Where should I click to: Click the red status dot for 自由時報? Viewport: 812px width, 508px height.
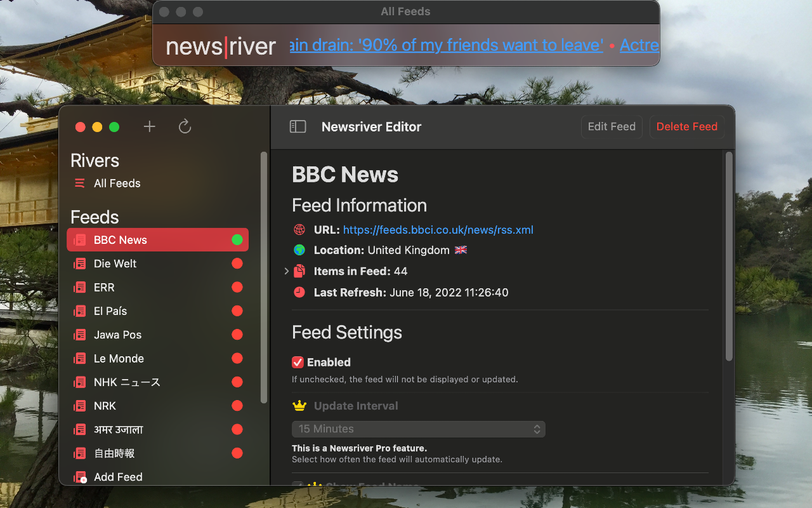pos(237,453)
